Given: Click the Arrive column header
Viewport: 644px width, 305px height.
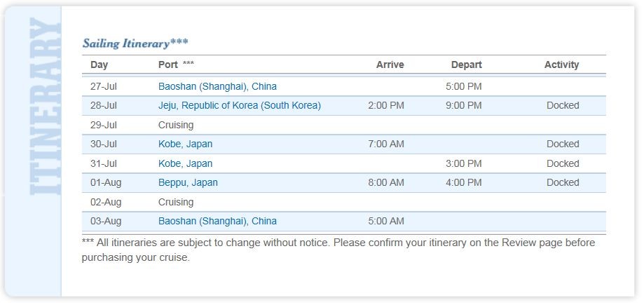Looking at the screenshot, I should (390, 65).
